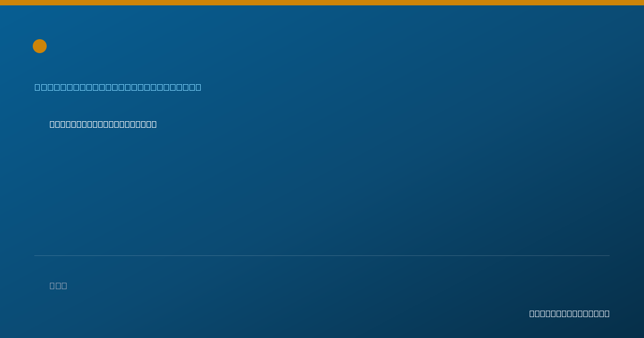Click the left end of the horizontal divider
Image resolution: width=644 pixels, height=338 pixels.
(35, 255)
